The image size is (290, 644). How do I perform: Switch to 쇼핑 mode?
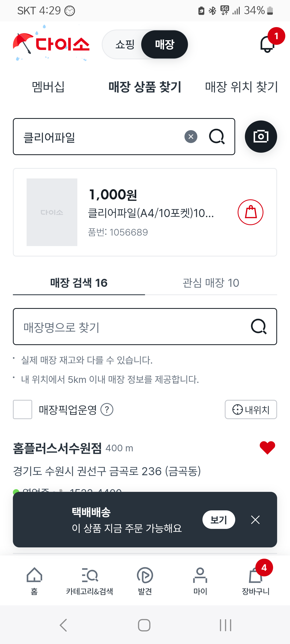[x=125, y=45]
